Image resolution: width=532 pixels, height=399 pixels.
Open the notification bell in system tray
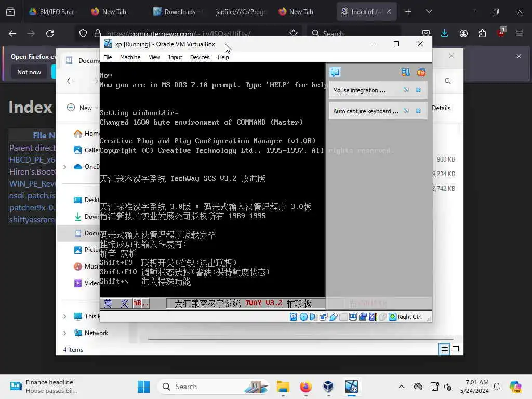(x=497, y=387)
